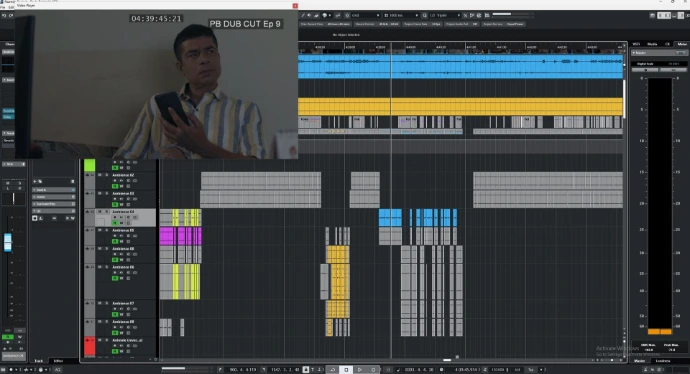Enable monitor on Ambience 07 track
The width and height of the screenshot is (690, 374).
click(121, 309)
